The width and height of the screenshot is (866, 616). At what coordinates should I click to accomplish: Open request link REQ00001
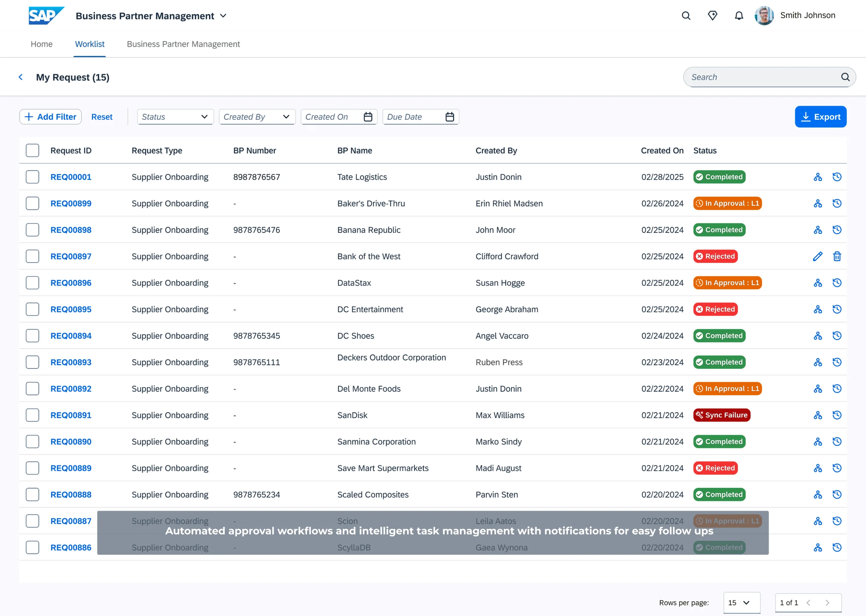pos(71,177)
